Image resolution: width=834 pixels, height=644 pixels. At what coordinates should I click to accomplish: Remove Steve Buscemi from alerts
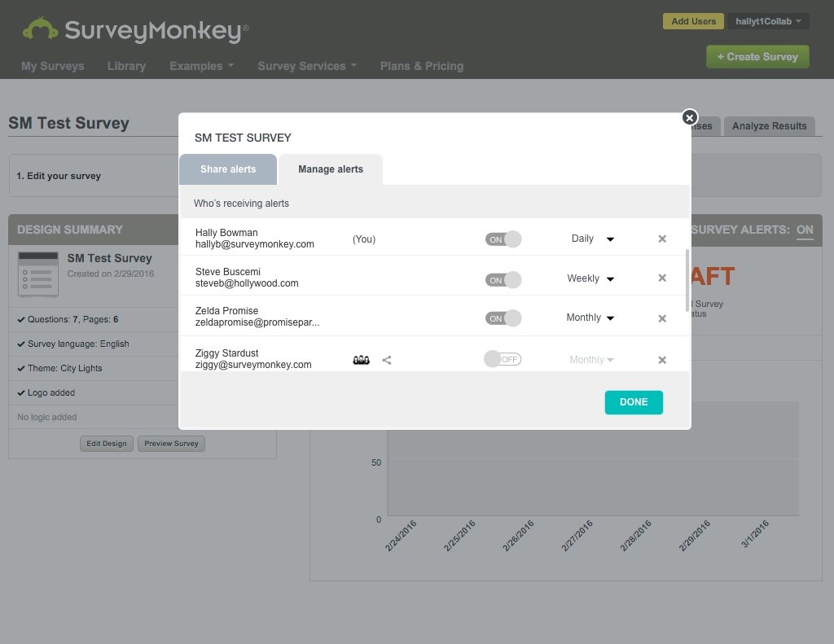click(662, 278)
